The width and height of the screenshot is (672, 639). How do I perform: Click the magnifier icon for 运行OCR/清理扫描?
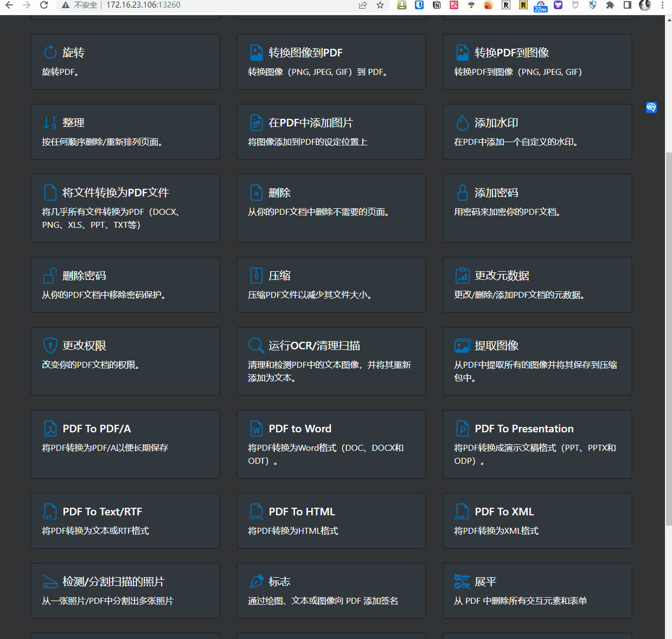point(256,346)
